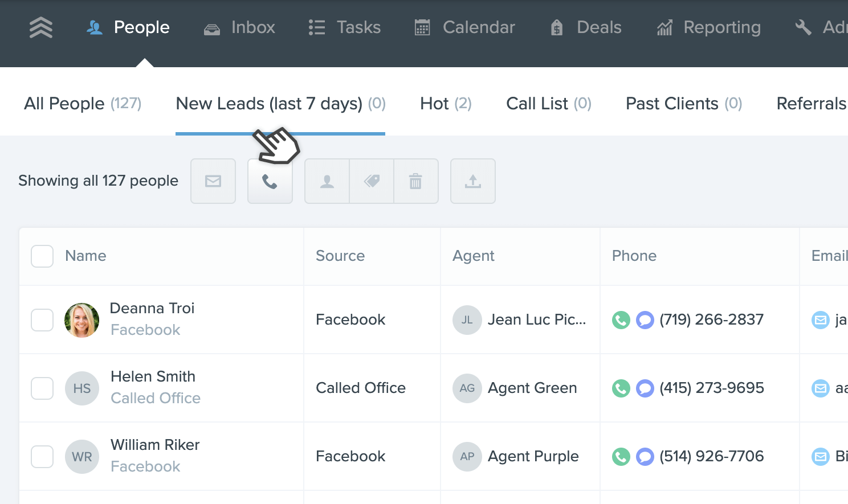Click green call icon for William Riker
Screen dimensions: 848x504
point(621,457)
